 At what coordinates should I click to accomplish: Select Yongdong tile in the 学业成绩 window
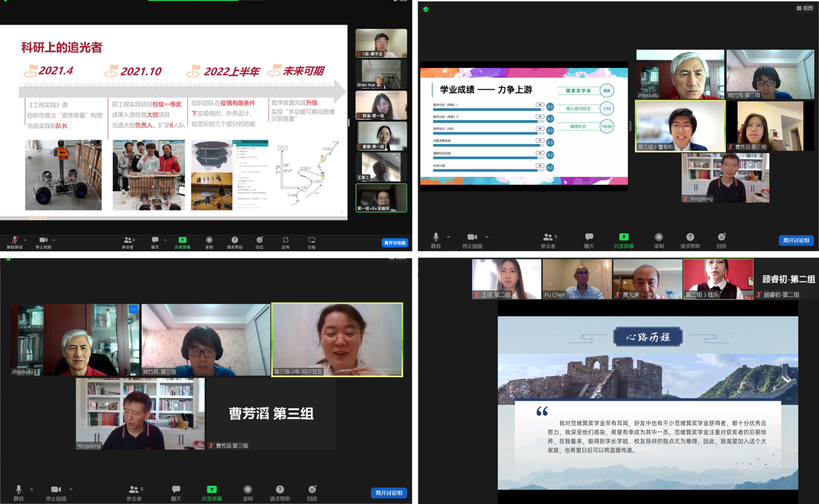[x=725, y=177]
